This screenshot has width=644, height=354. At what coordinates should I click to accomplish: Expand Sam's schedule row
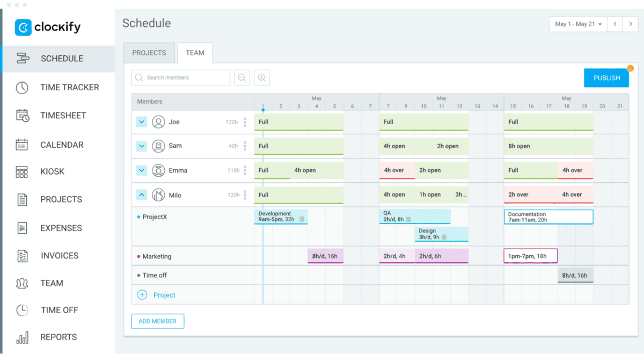click(142, 146)
